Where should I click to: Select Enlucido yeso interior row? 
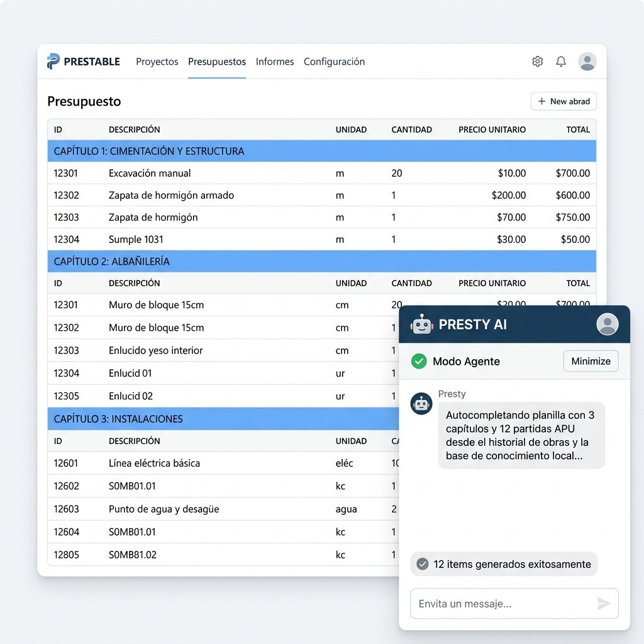click(x=223, y=350)
